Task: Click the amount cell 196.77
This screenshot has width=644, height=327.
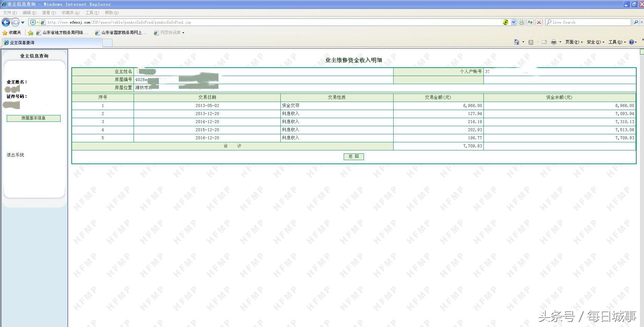Action: tap(438, 138)
